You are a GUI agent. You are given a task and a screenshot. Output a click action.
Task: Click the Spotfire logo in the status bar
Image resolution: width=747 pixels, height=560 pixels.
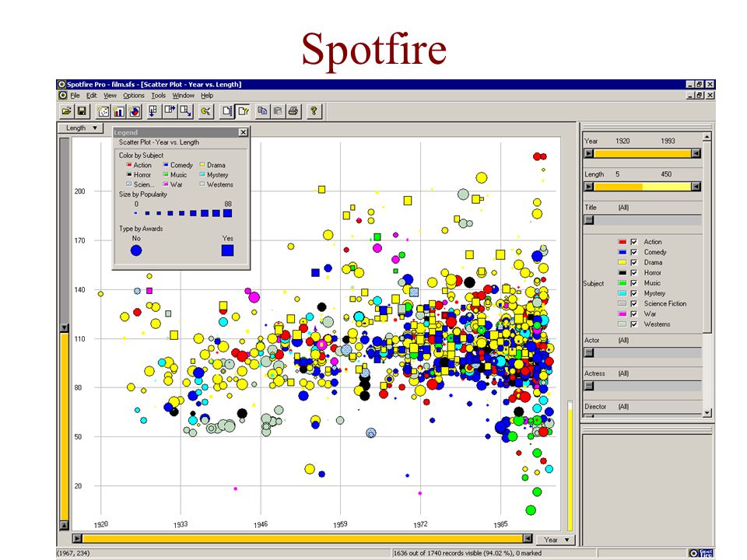pos(702,553)
